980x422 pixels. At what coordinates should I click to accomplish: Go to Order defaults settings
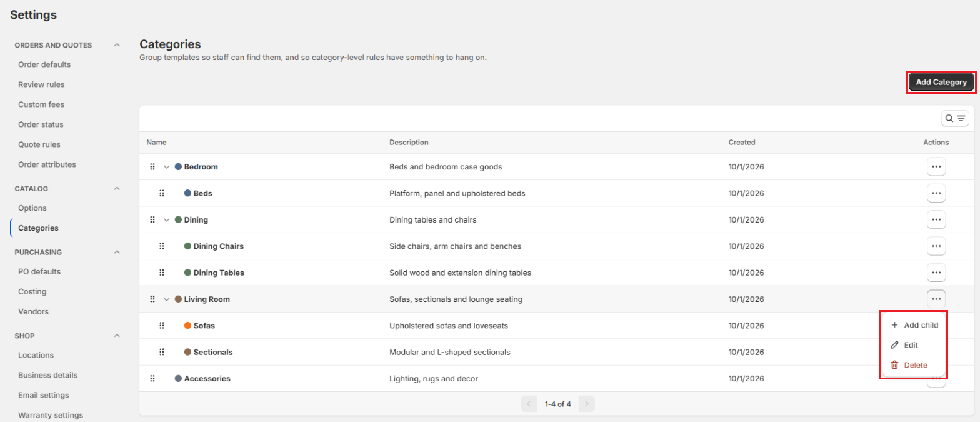coord(44,64)
